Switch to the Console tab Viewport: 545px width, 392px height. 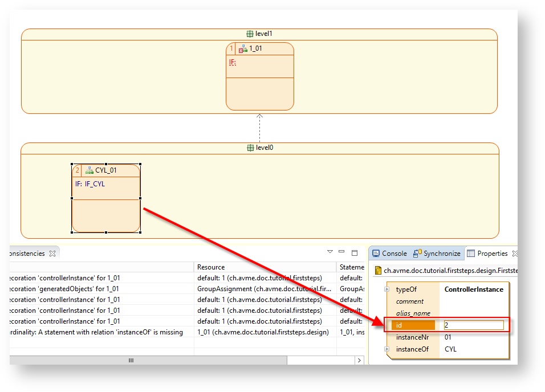394,254
